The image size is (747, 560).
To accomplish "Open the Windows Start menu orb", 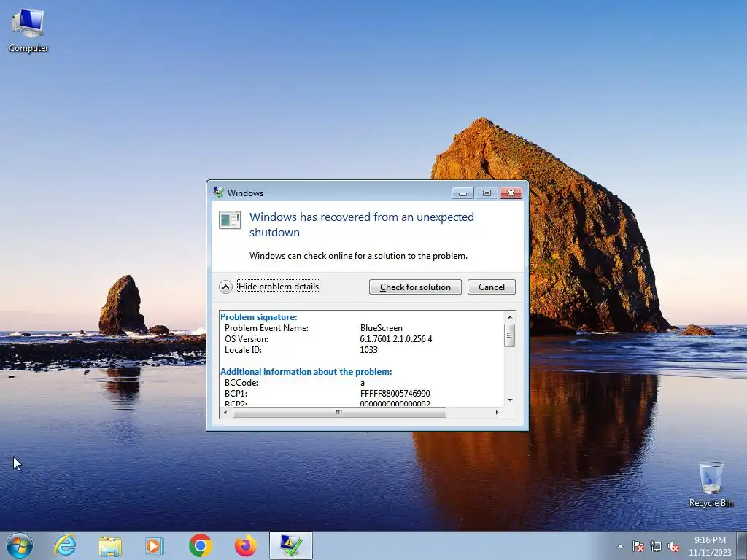I will click(x=20, y=545).
